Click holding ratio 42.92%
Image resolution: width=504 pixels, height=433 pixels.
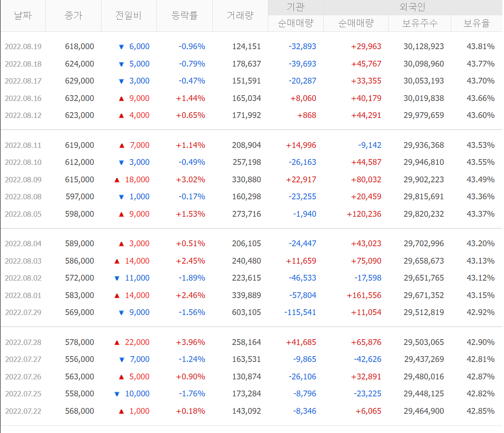[x=481, y=312]
